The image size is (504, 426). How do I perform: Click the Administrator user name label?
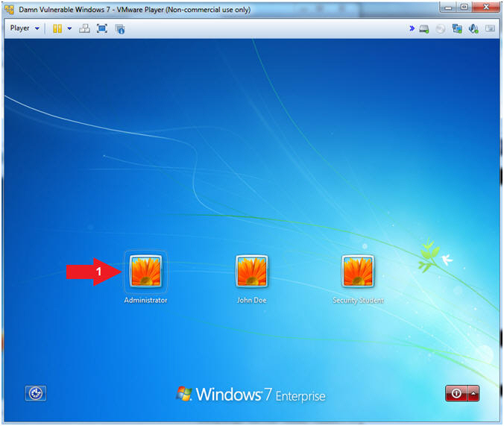(x=145, y=300)
